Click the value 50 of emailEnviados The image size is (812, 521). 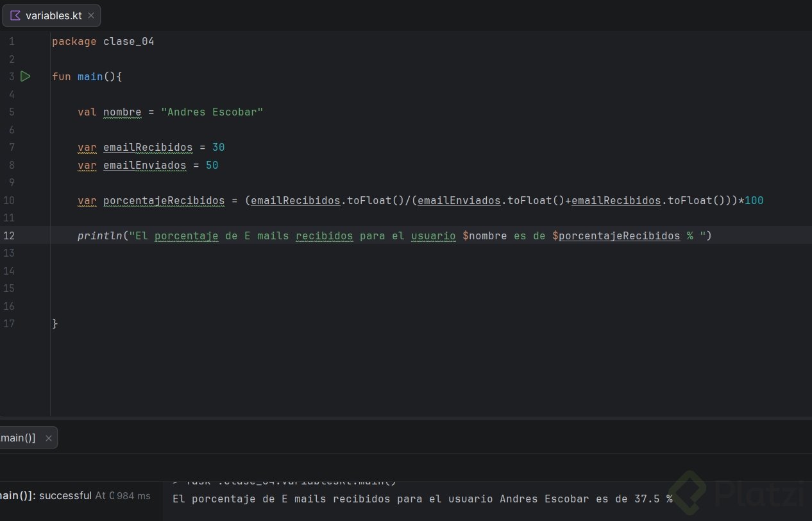212,165
